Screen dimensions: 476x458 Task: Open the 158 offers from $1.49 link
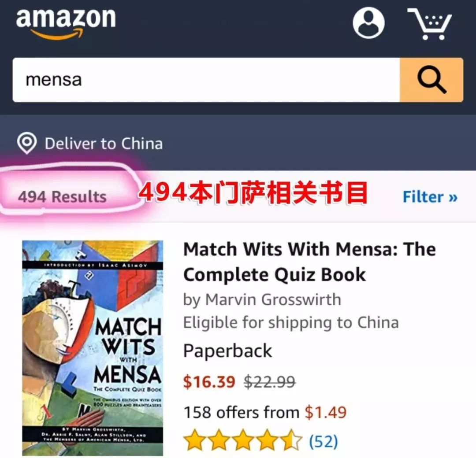[265, 412]
